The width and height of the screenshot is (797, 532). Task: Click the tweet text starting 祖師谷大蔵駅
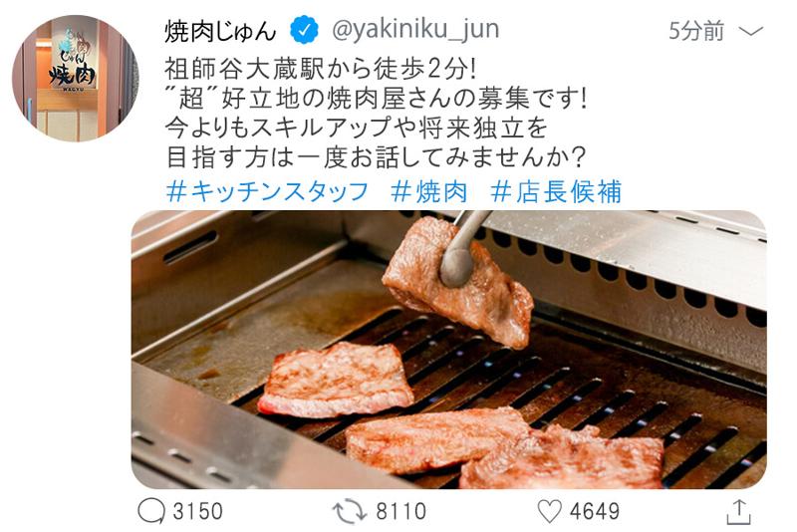(321, 69)
